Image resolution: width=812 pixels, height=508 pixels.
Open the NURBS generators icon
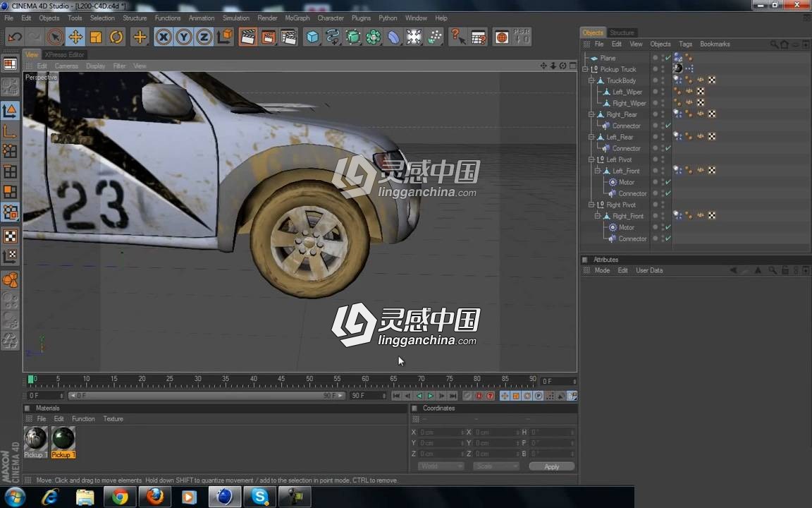click(353, 37)
